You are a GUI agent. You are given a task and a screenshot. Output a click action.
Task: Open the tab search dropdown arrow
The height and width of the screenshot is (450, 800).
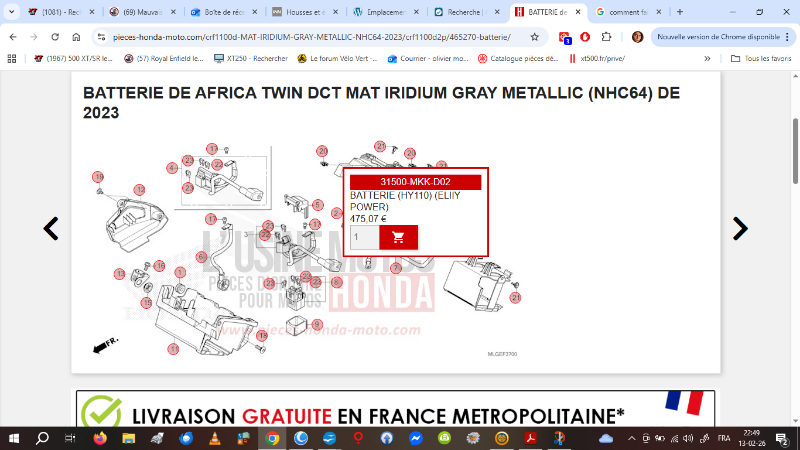(11, 12)
